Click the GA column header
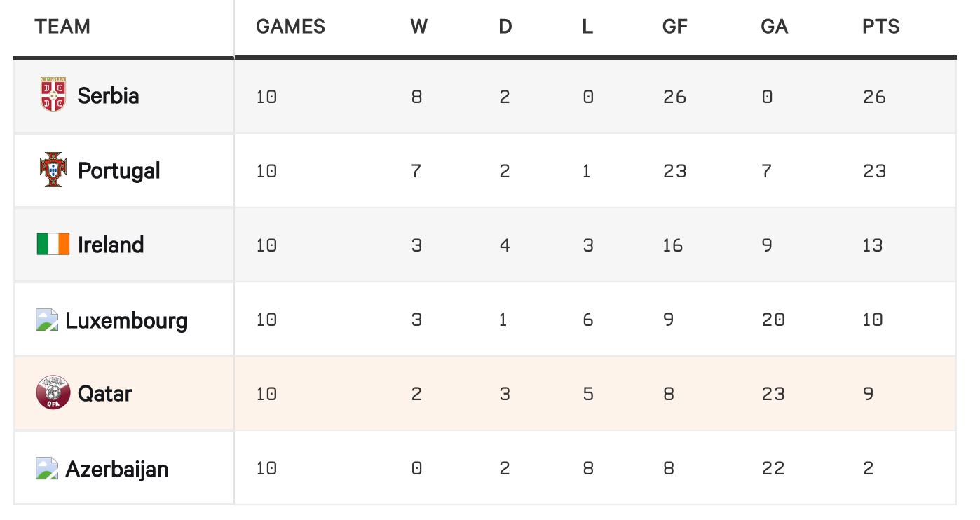This screenshot has height=520, width=980. point(774,27)
